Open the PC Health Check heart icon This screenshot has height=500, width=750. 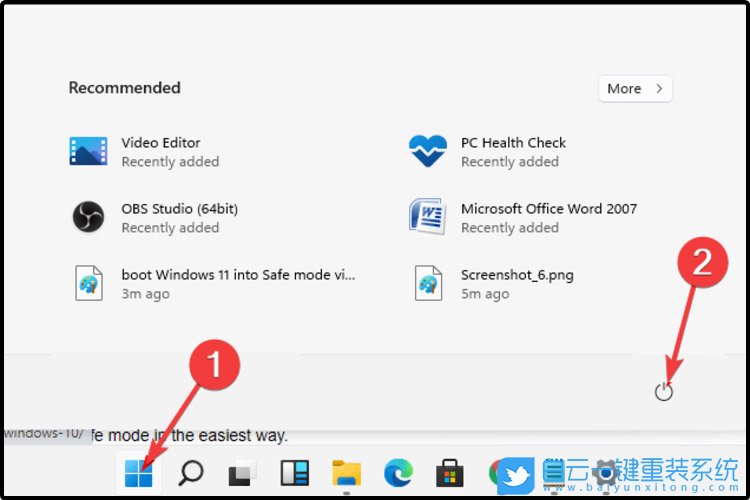[x=428, y=151]
